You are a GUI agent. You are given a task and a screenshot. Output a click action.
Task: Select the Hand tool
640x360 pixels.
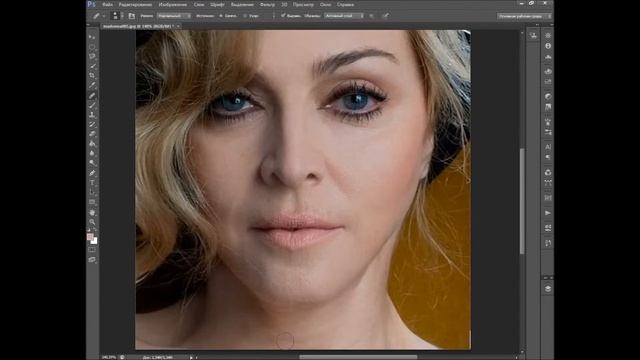pos(92,213)
